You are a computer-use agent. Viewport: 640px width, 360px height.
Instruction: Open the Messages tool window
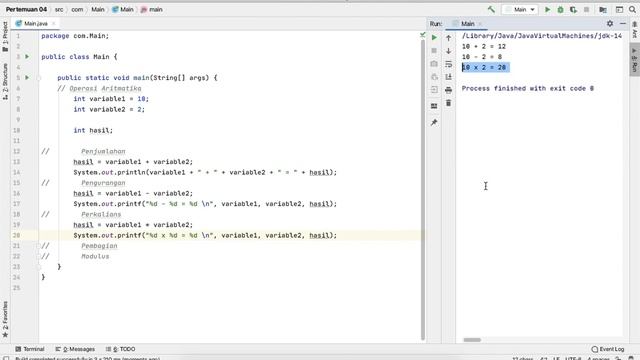[x=75, y=349]
